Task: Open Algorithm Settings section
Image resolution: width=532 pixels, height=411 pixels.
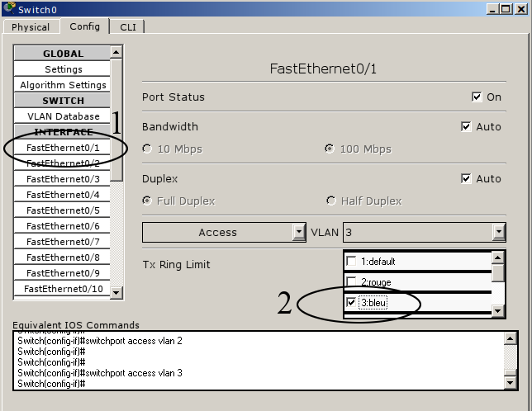Action: [64, 85]
